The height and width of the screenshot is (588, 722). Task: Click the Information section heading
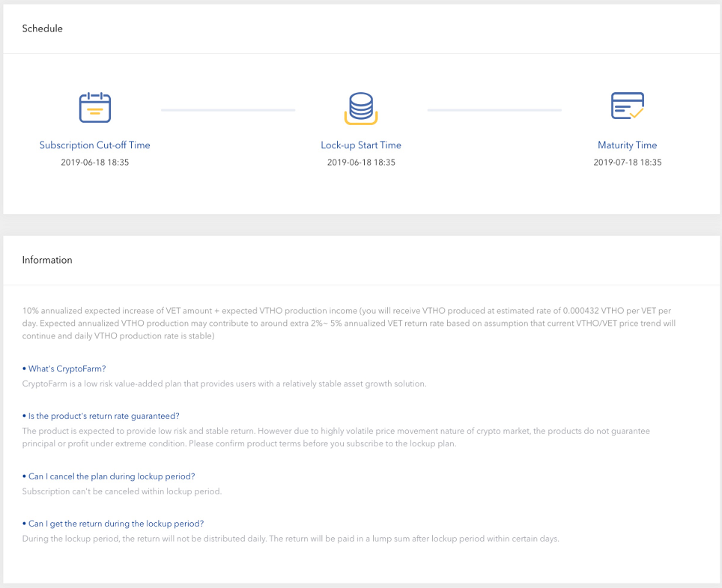[x=47, y=260]
